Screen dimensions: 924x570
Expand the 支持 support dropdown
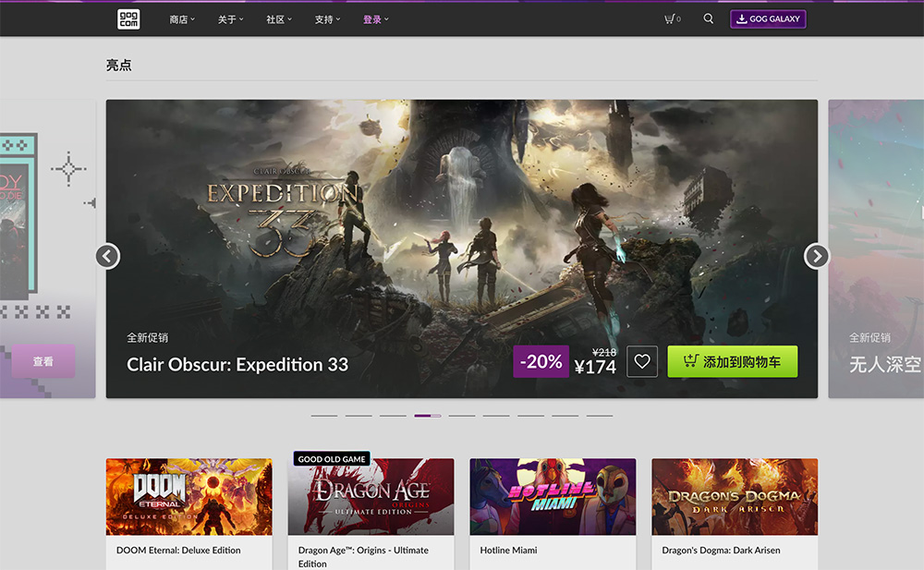pyautogui.click(x=327, y=19)
